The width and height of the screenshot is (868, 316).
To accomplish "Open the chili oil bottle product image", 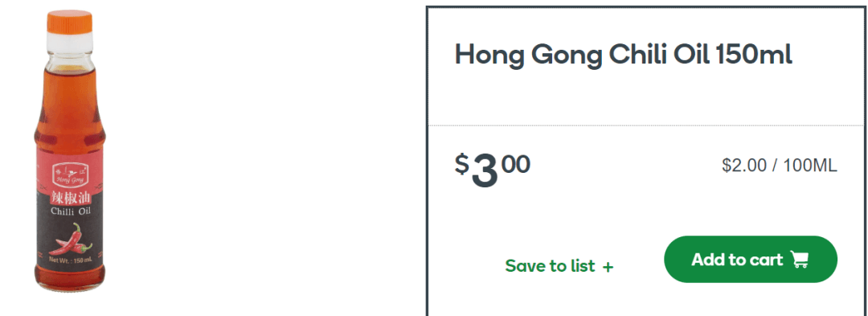I will (70, 150).
